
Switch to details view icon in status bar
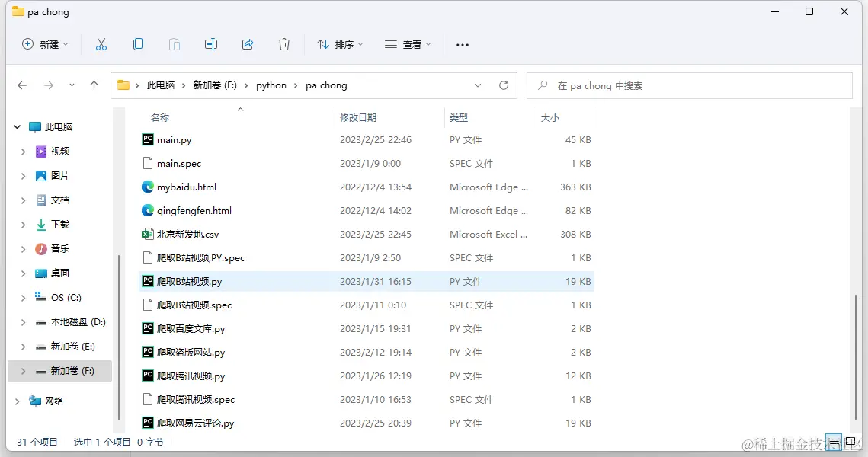tap(834, 442)
